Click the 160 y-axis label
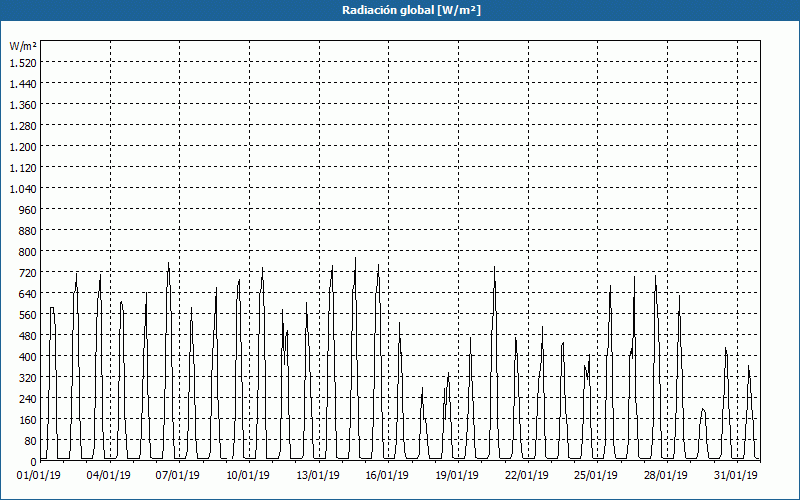The width and height of the screenshot is (800, 500). pyautogui.click(x=29, y=420)
